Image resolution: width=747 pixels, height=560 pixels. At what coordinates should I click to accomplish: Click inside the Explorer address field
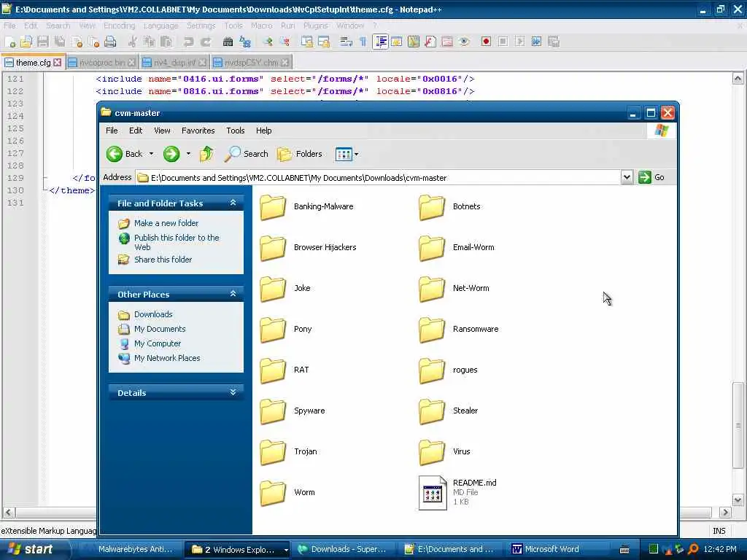click(x=379, y=178)
